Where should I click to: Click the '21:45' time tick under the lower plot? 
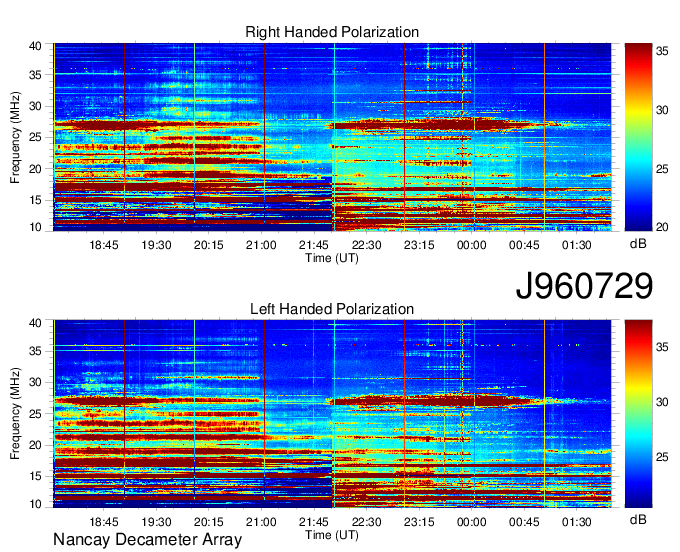(x=314, y=522)
